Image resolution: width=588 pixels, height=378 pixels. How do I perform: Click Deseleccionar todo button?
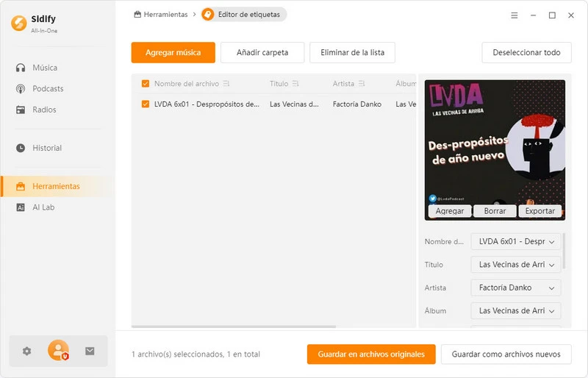click(526, 52)
